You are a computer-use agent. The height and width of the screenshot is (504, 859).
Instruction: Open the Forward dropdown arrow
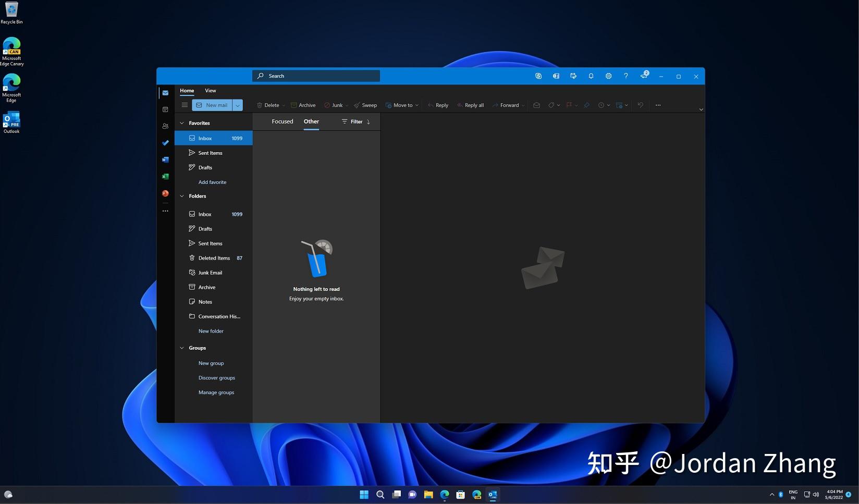pos(523,105)
